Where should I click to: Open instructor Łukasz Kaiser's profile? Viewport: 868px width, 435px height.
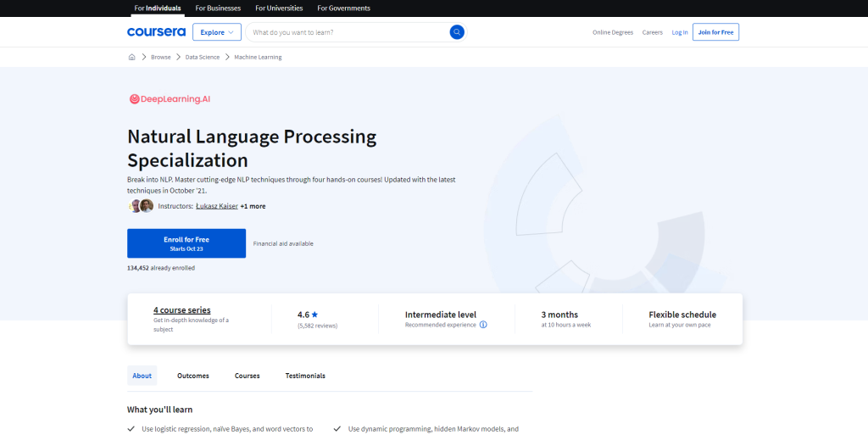[x=217, y=206]
